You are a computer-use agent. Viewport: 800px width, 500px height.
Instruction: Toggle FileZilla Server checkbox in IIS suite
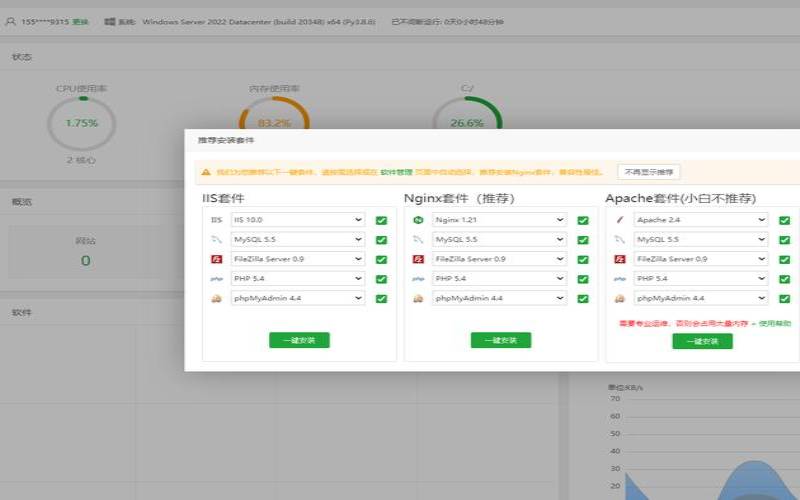tap(381, 260)
